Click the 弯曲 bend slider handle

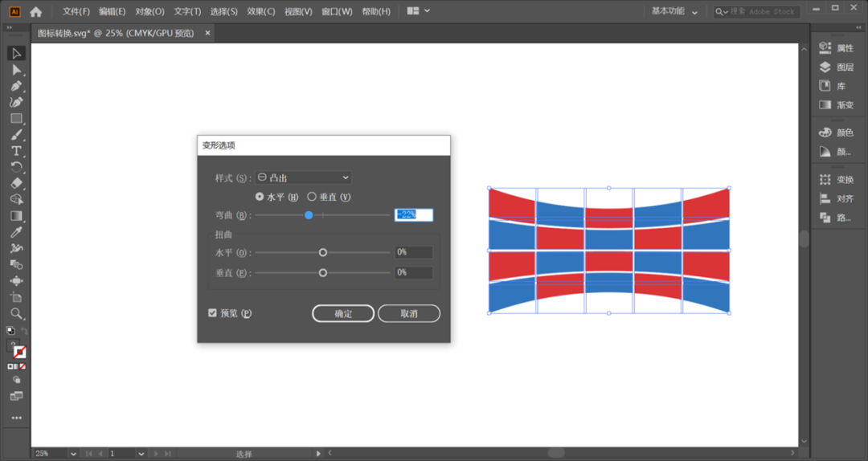point(309,215)
